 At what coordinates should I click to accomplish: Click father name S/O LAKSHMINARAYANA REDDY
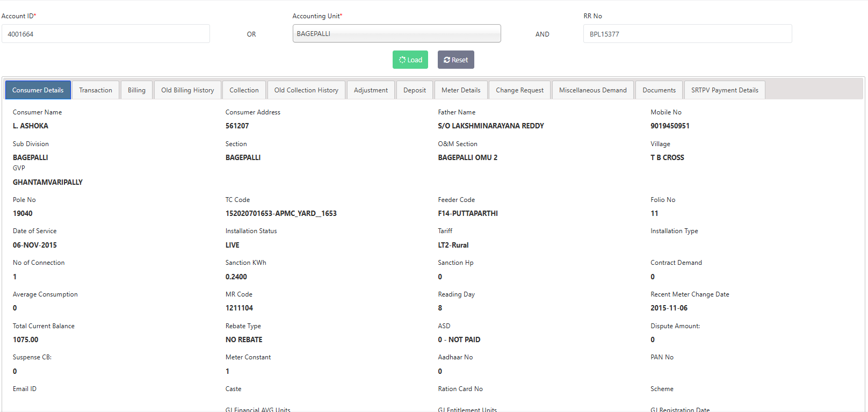(x=491, y=126)
